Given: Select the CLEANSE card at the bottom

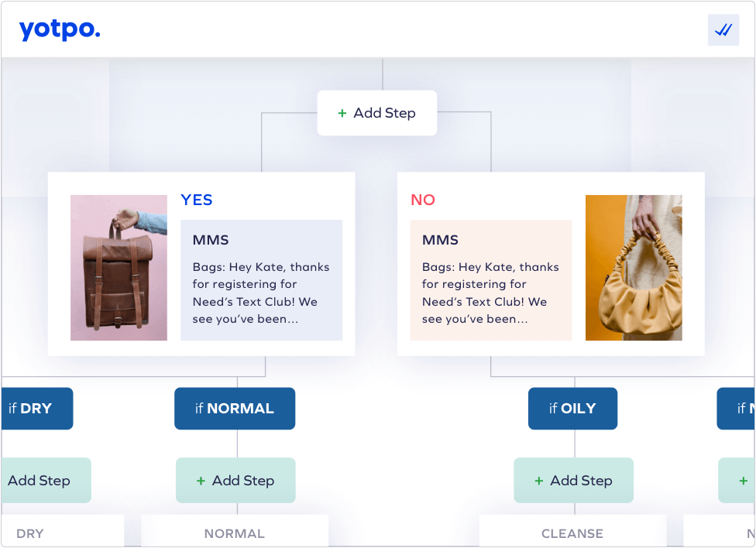Looking at the screenshot, I should (572, 531).
